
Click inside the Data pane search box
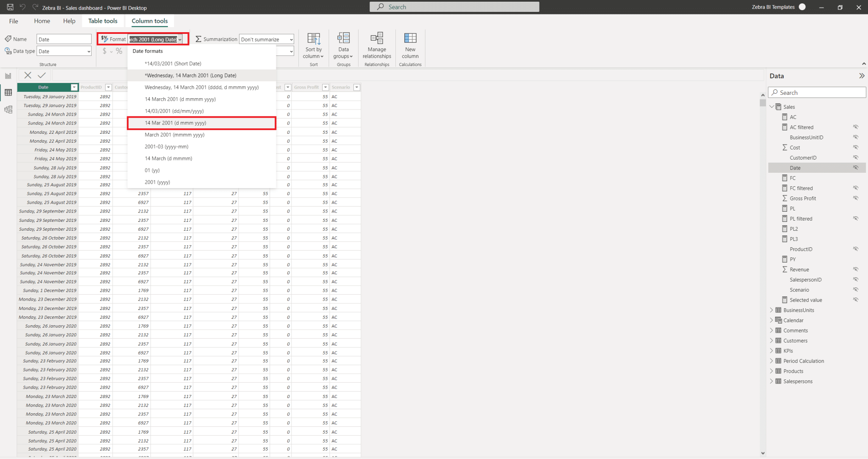(x=817, y=92)
